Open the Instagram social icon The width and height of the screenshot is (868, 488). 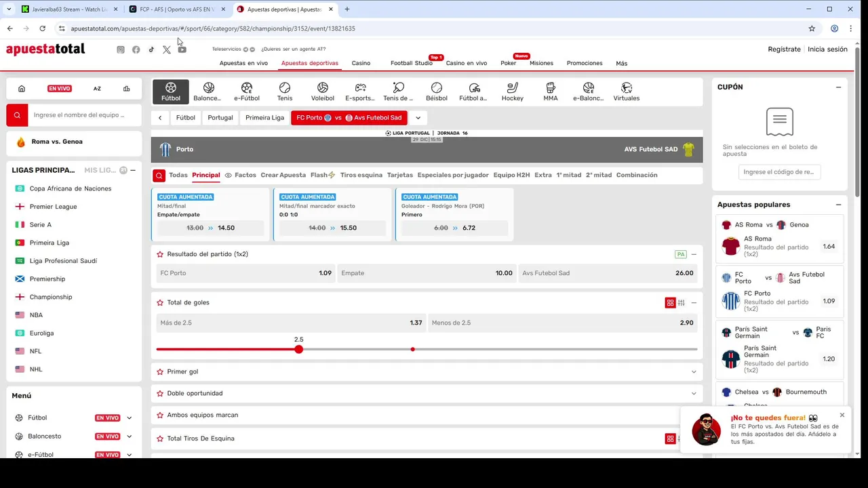coord(121,49)
